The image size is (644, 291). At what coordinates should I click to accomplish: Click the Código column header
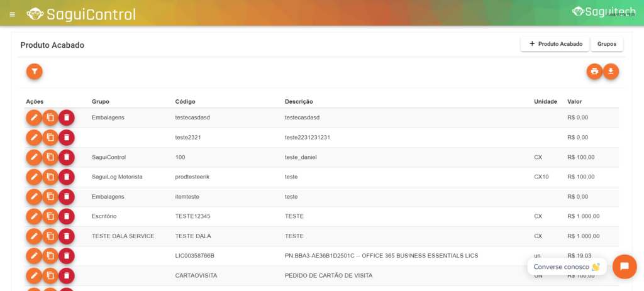187,101
